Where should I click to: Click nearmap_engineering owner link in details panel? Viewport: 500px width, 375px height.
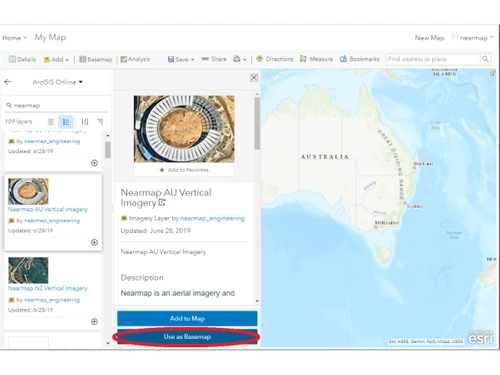212,218
